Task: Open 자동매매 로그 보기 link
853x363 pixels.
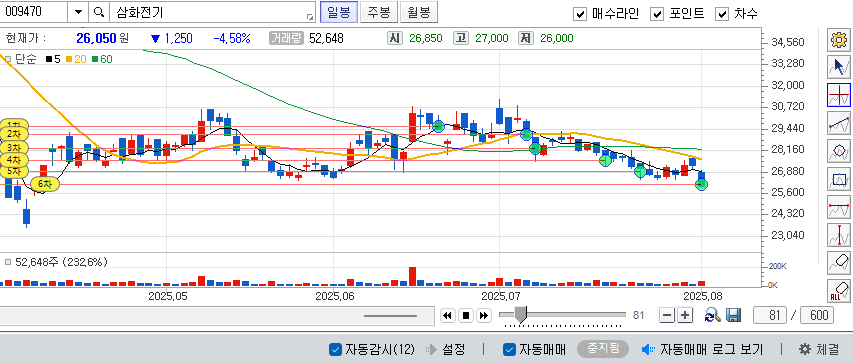Action: (712, 349)
